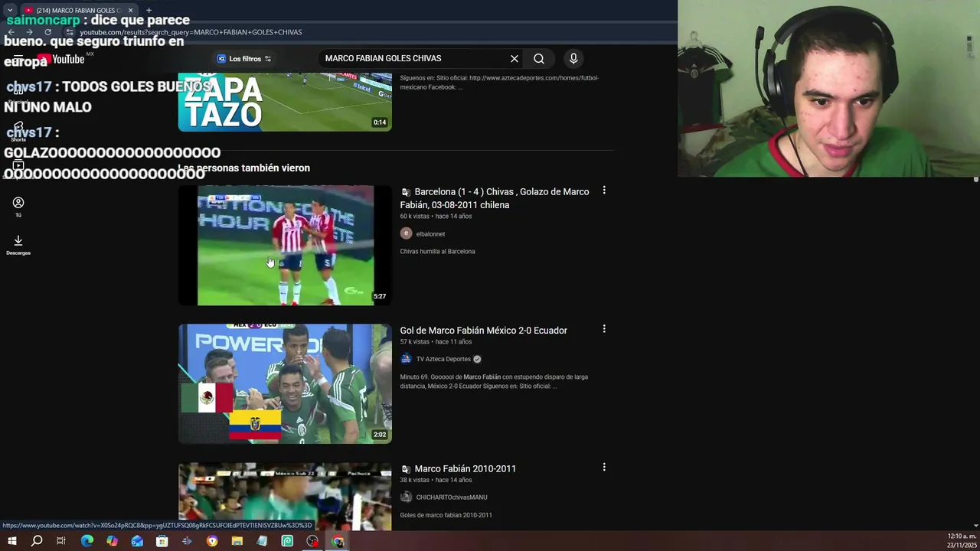Click the 60 k vistas hace 14 años text
The width and height of the screenshot is (980, 551).
tap(436, 216)
